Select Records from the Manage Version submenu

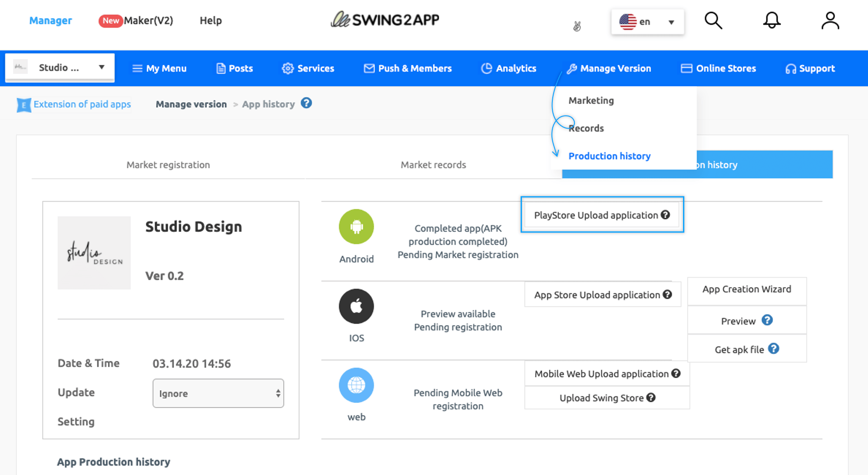point(586,128)
